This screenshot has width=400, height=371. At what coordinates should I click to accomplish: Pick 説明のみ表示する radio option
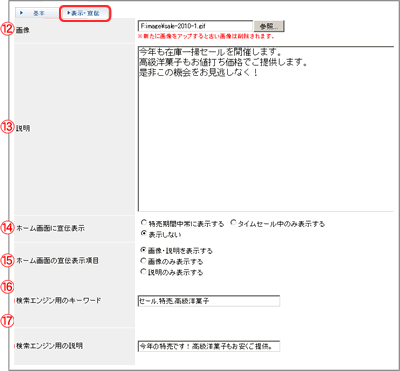pyautogui.click(x=144, y=272)
